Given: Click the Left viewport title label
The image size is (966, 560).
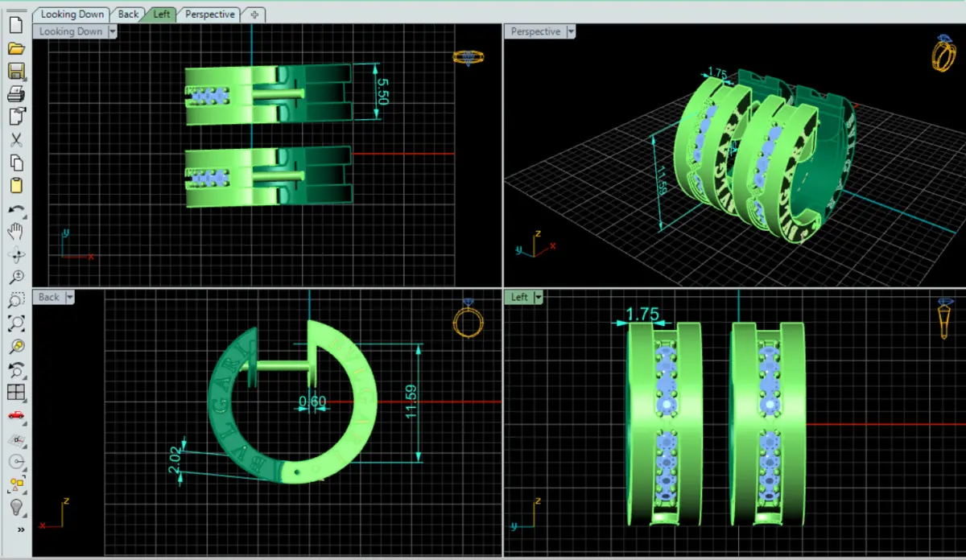Looking at the screenshot, I should (519, 297).
